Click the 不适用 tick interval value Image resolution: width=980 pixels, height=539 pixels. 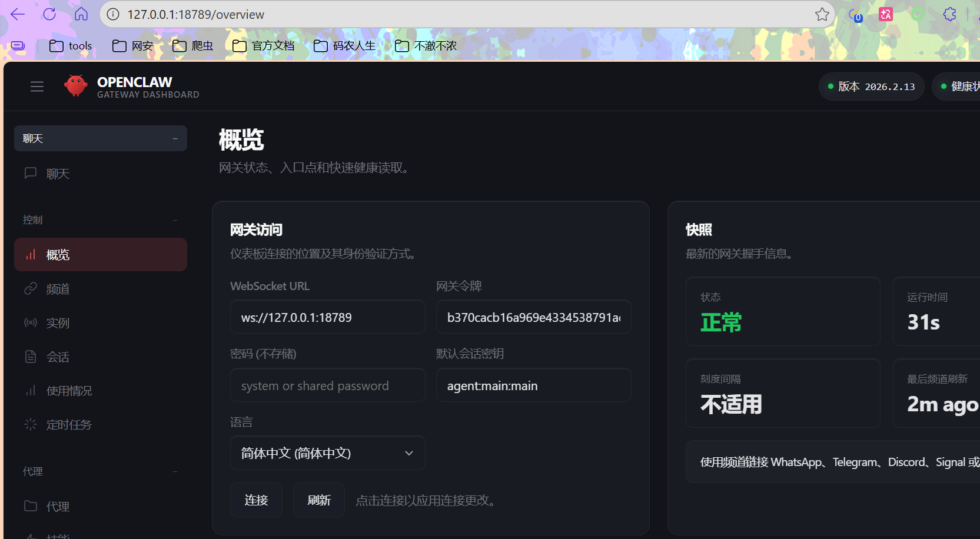(731, 404)
